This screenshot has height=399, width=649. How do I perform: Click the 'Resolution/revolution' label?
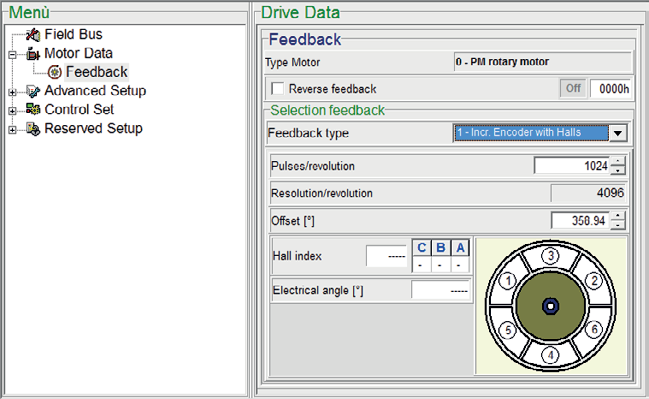tap(322, 193)
